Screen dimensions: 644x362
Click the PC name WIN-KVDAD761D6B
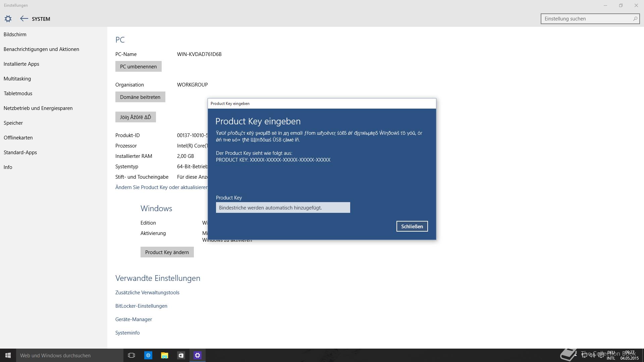pyautogui.click(x=199, y=54)
